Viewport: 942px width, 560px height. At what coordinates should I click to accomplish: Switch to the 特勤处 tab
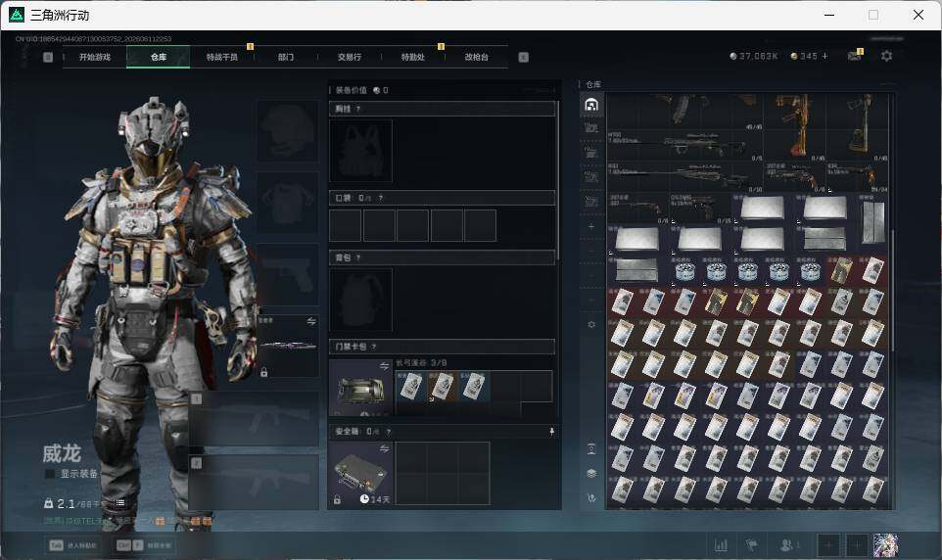coord(413,57)
